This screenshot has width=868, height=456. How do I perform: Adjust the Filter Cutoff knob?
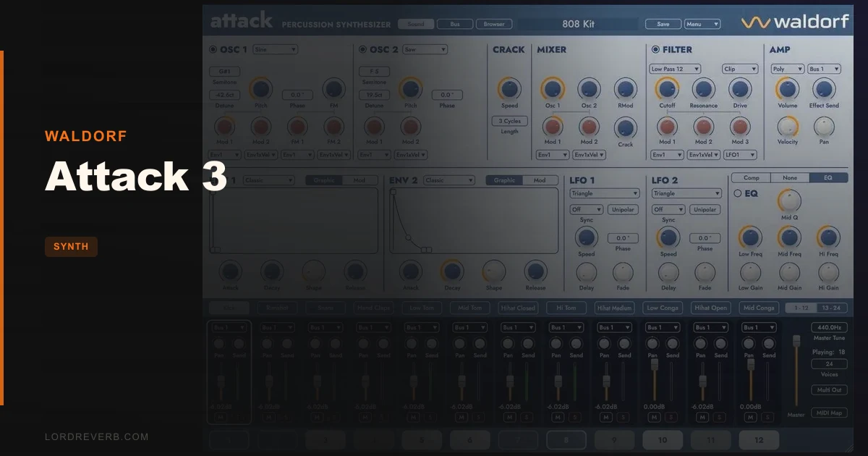pos(667,89)
